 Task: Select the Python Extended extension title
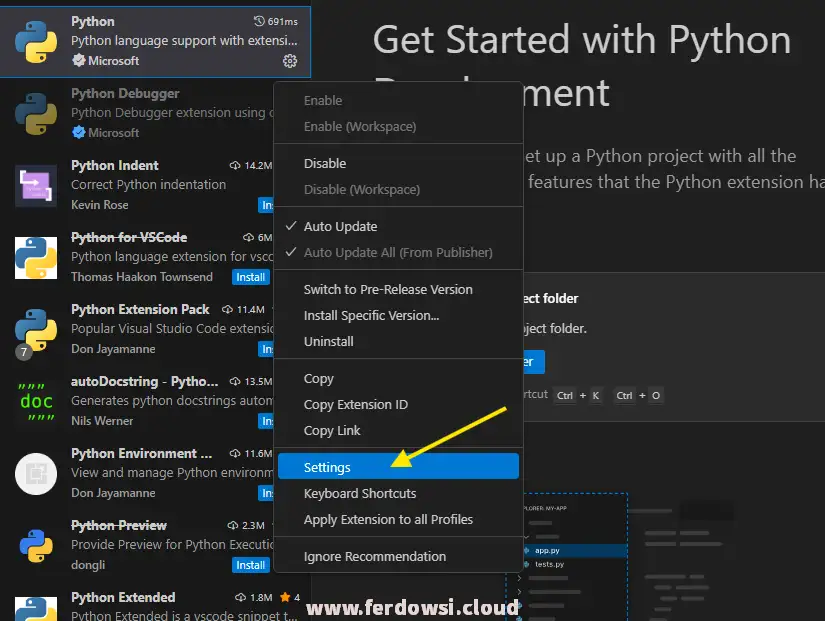(123, 597)
